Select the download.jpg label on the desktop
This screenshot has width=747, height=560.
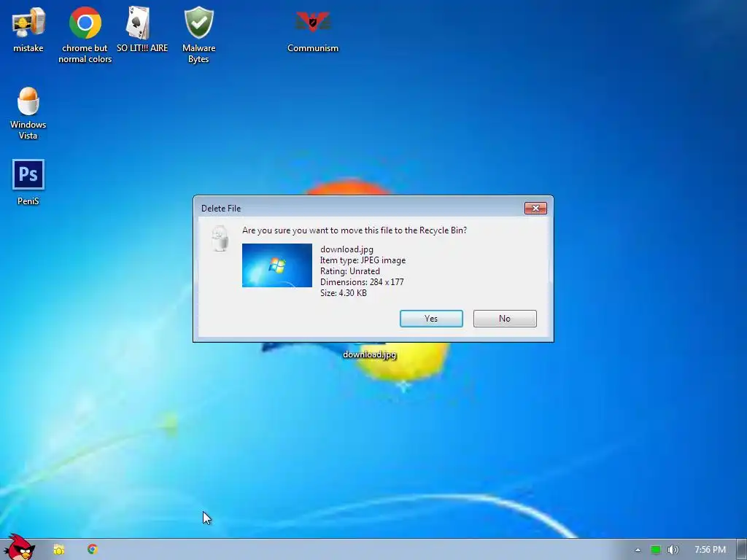[370, 354]
